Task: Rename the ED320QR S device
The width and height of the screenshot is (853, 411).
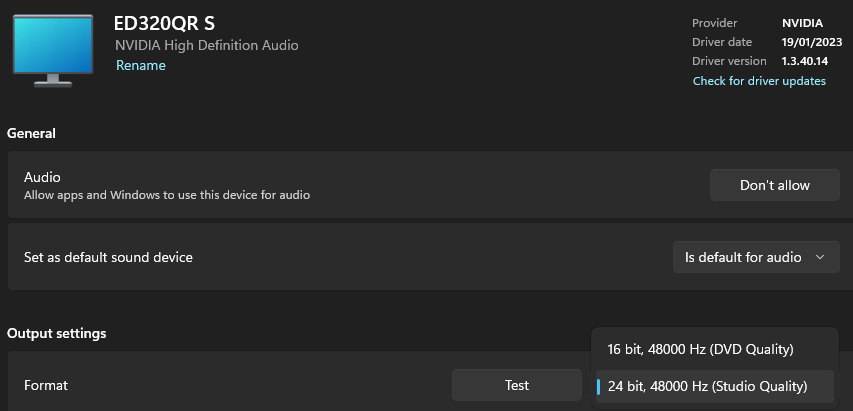Action: (141, 66)
